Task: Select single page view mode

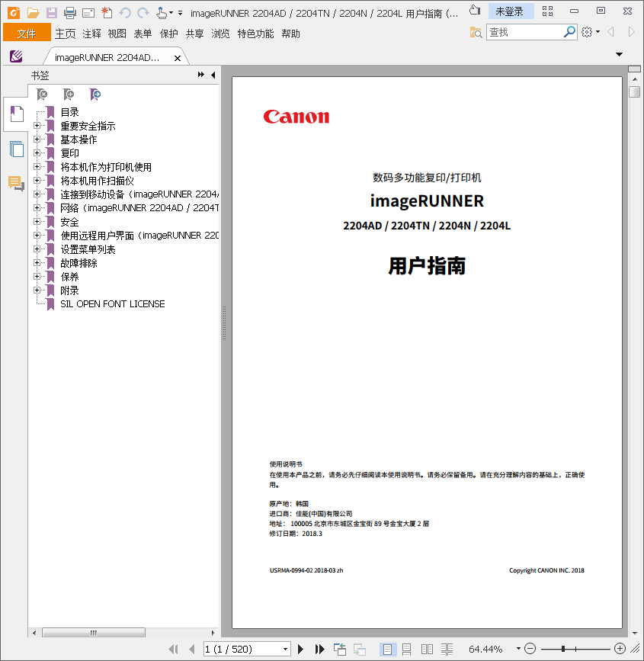Action: tap(387, 650)
